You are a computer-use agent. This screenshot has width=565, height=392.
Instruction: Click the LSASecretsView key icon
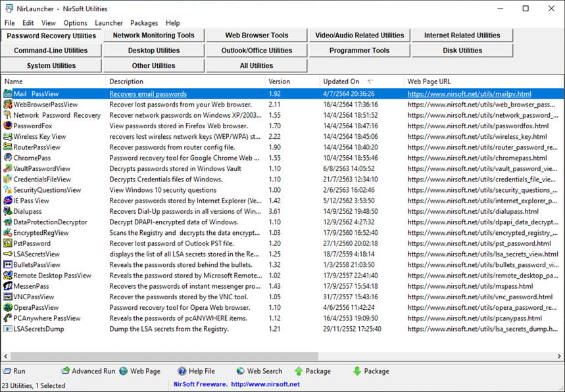coord(8,254)
